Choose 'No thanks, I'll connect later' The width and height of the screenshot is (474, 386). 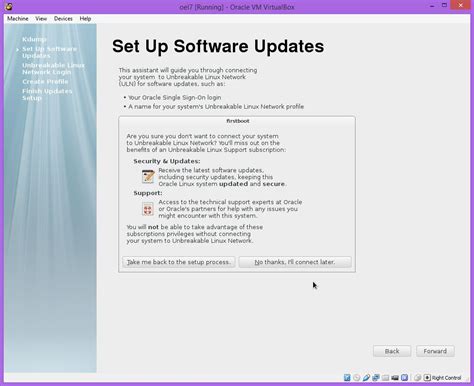tap(295, 262)
